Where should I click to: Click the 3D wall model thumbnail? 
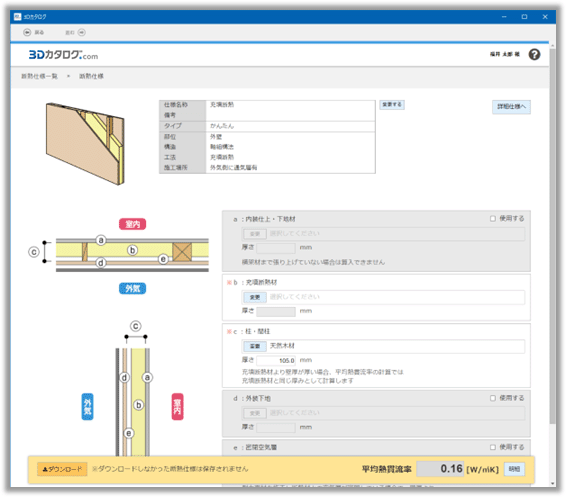coord(85,144)
